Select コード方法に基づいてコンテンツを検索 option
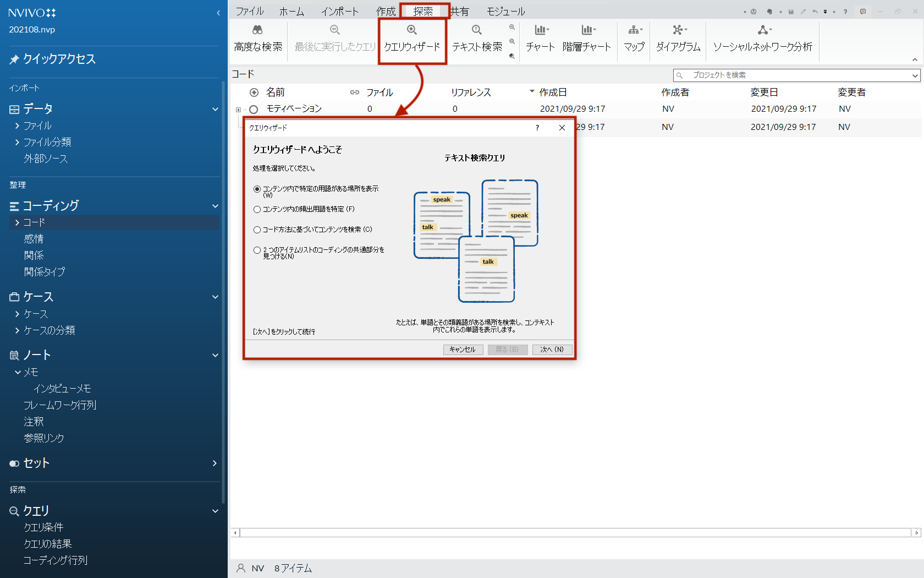924x578 pixels. (x=257, y=230)
